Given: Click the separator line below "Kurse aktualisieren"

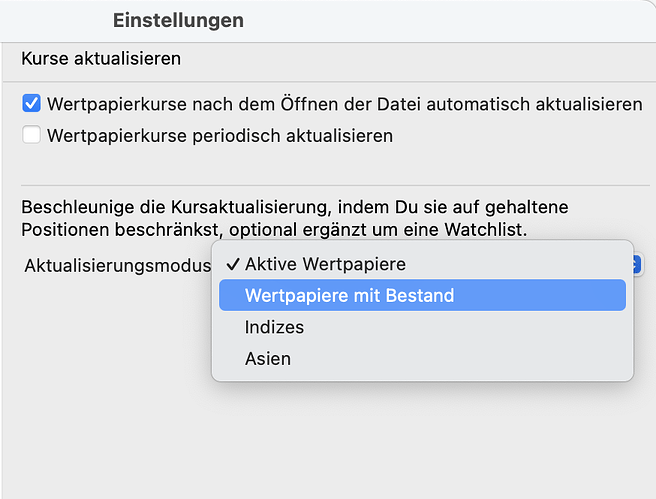Looking at the screenshot, I should coord(328,82).
